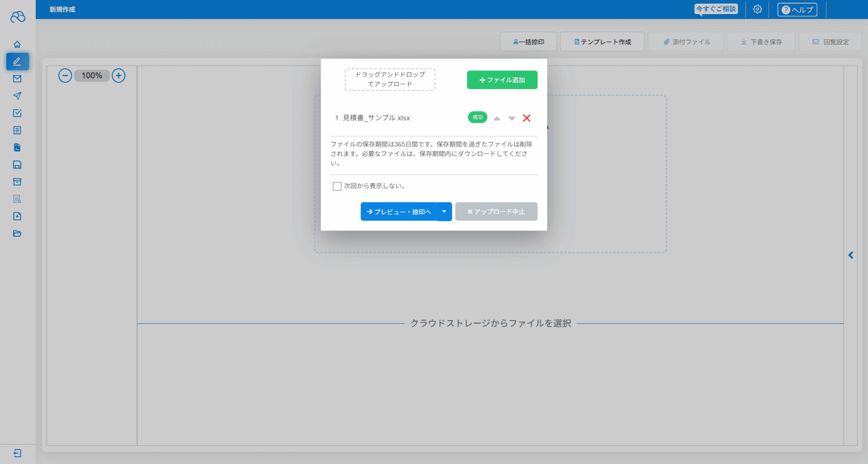This screenshot has width=868, height=464.
Task: Expand dropdown arrow beside プレビュー・捺印へ
Action: pos(444,211)
